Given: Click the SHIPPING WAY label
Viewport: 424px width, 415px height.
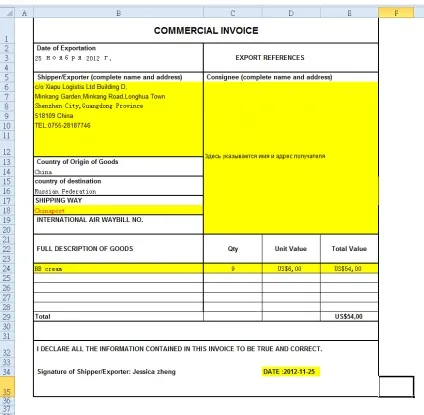Looking at the screenshot, I should pos(59,200).
